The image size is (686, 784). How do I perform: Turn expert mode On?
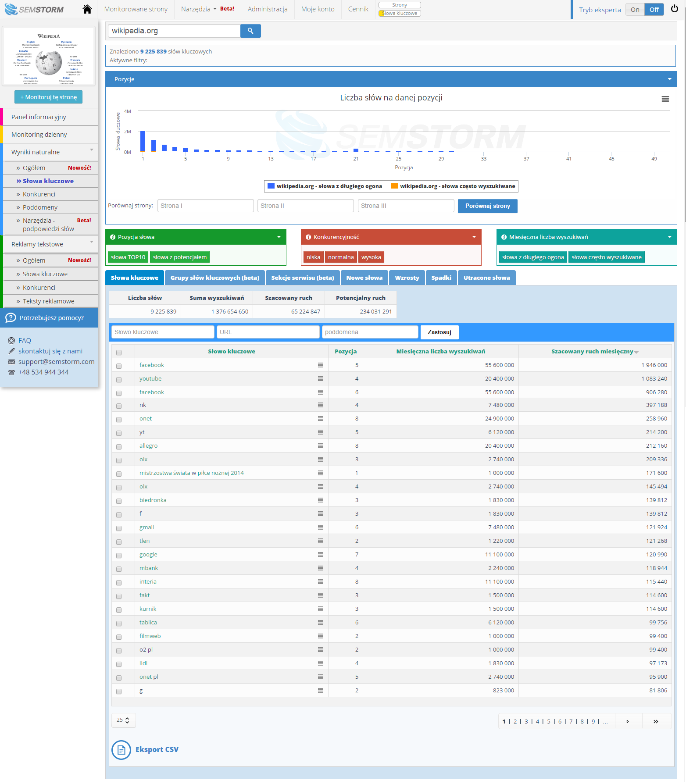coord(635,10)
